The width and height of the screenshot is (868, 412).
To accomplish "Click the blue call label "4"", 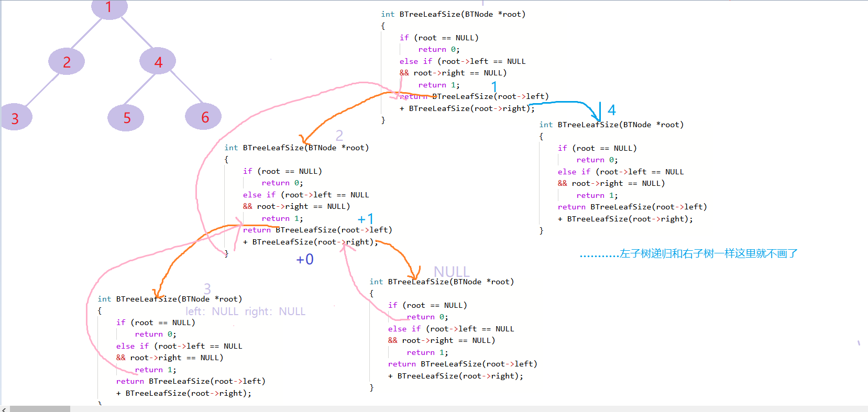I will (611, 110).
